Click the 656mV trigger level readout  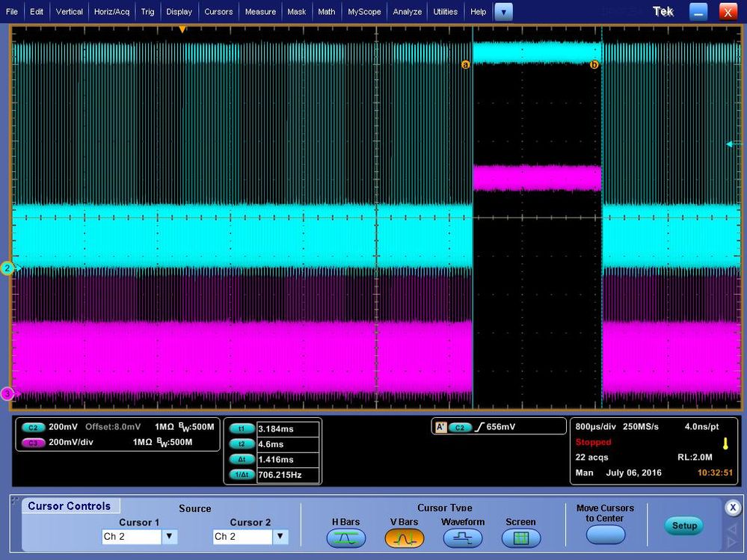pos(501,427)
